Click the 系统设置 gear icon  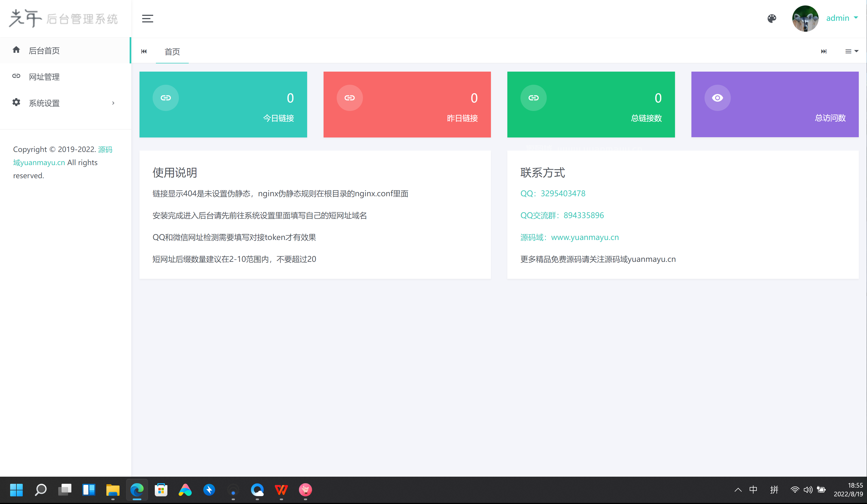pos(16,102)
